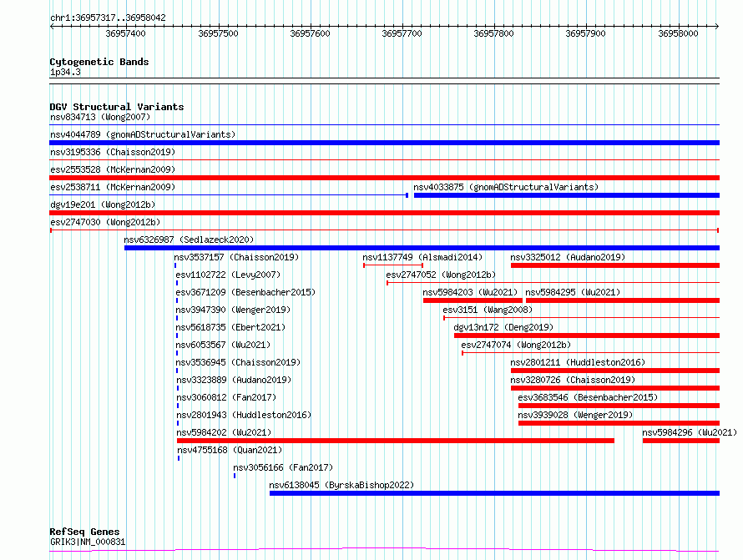Screen dimensions: 743x560
Task: Click the 36957700 ruler position label
Action: 402,33
